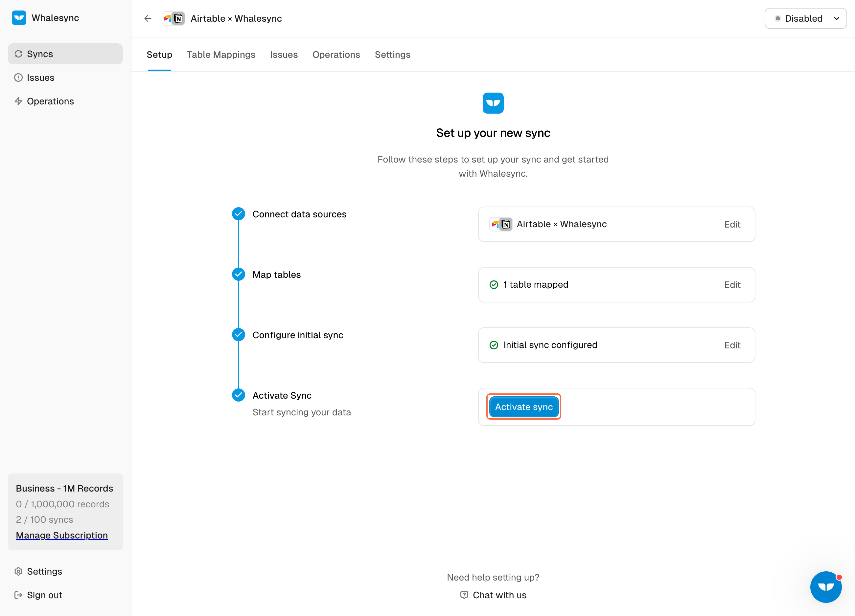Click Sign out in the sidebar
Viewport: 855px width, 616px height.
[65, 595]
